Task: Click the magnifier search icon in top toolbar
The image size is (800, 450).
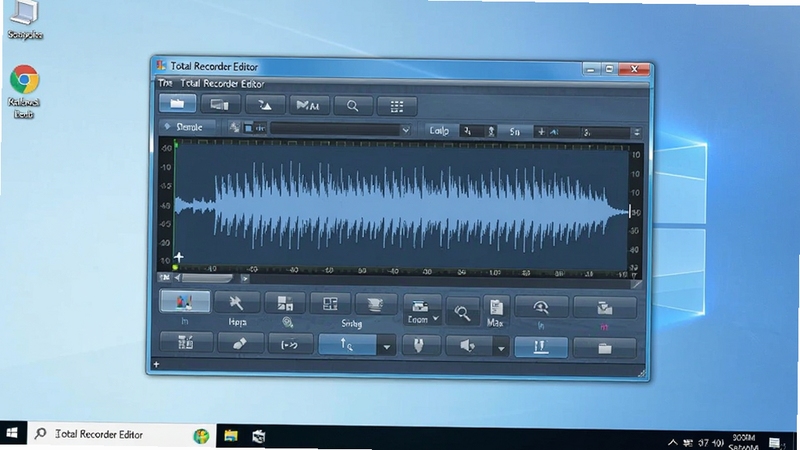Action: 353,106
